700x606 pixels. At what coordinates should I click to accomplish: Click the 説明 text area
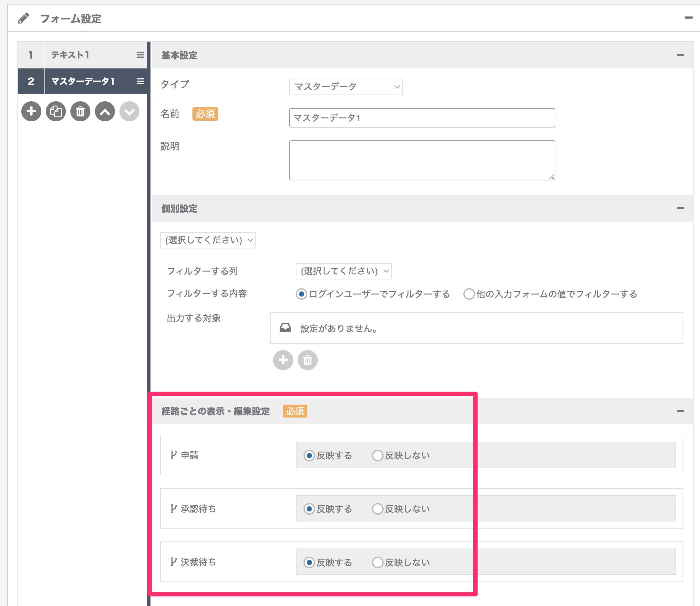[x=422, y=160]
